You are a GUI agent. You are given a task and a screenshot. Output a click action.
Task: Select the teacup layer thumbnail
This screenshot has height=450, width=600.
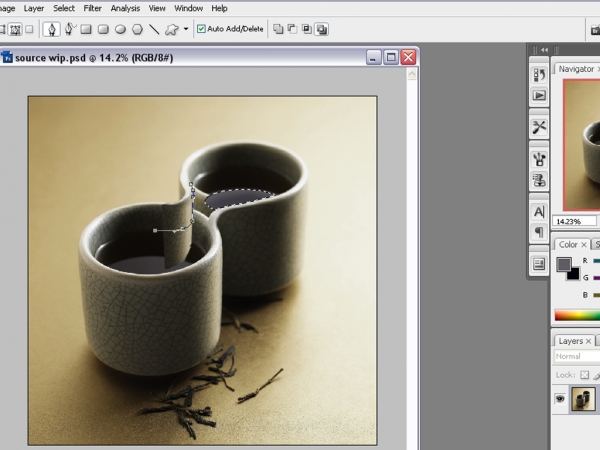point(583,399)
